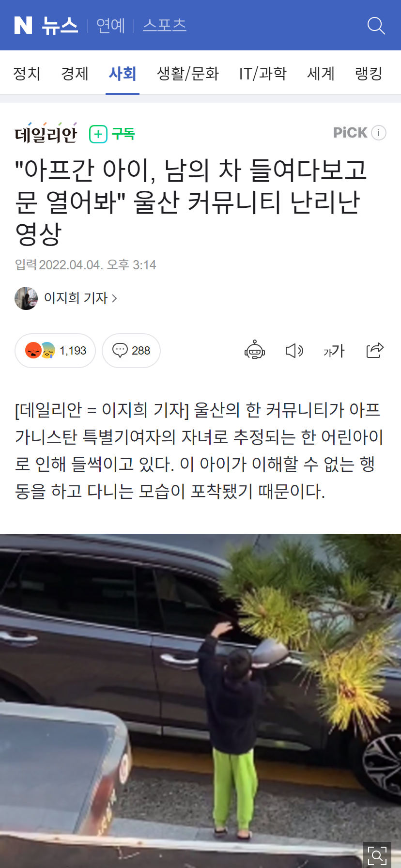The image size is (401, 868).
Task: Open the search magnifier icon
Action: tap(376, 26)
